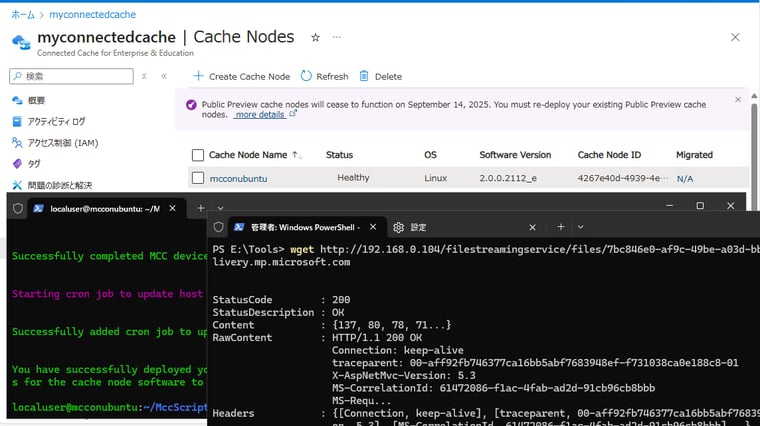Click the OS column header

[x=430, y=155]
